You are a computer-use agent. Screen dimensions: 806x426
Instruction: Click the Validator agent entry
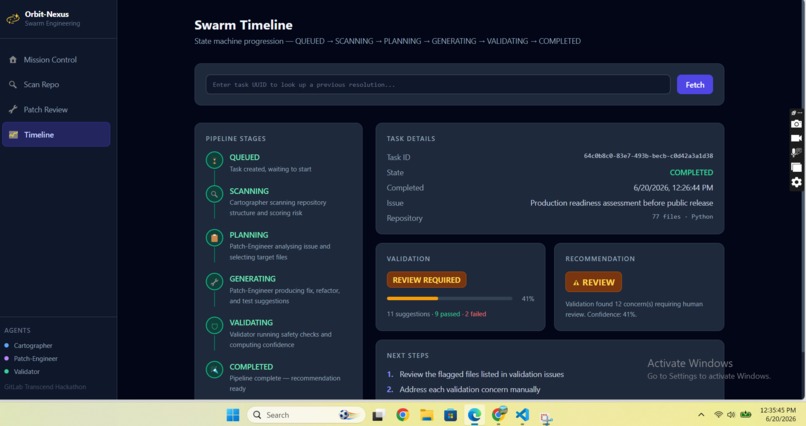coord(22,372)
